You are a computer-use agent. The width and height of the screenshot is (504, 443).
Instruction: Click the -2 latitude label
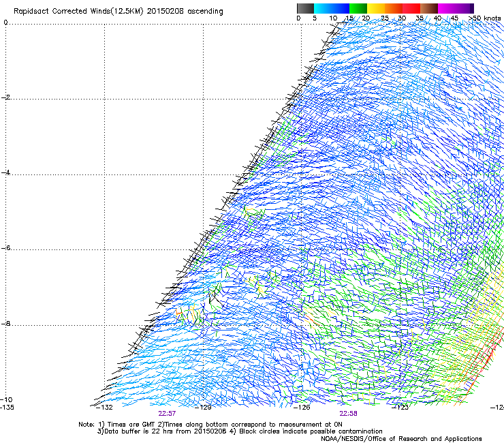5,97
